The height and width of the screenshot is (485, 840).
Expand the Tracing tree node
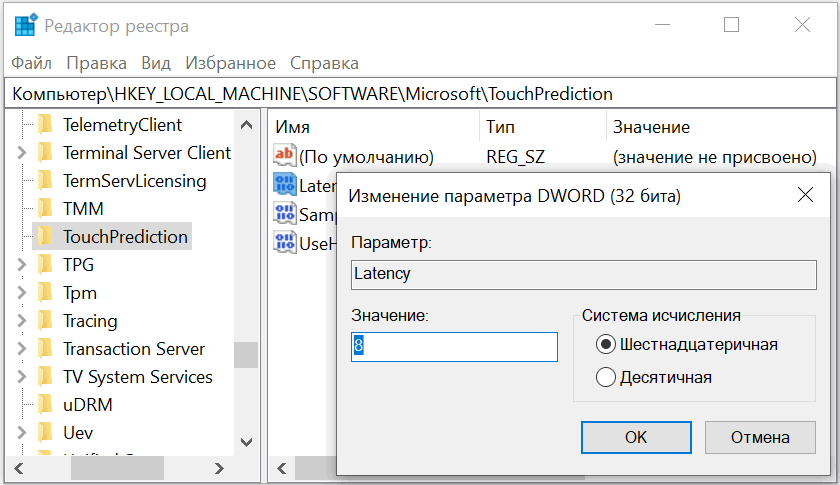click(x=21, y=320)
